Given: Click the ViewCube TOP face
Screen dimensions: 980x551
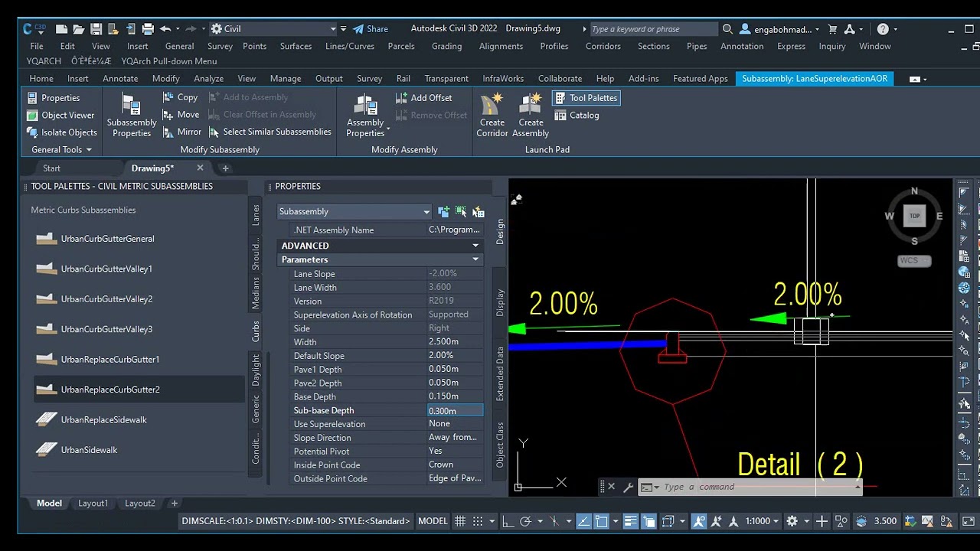Looking at the screenshot, I should (x=914, y=216).
